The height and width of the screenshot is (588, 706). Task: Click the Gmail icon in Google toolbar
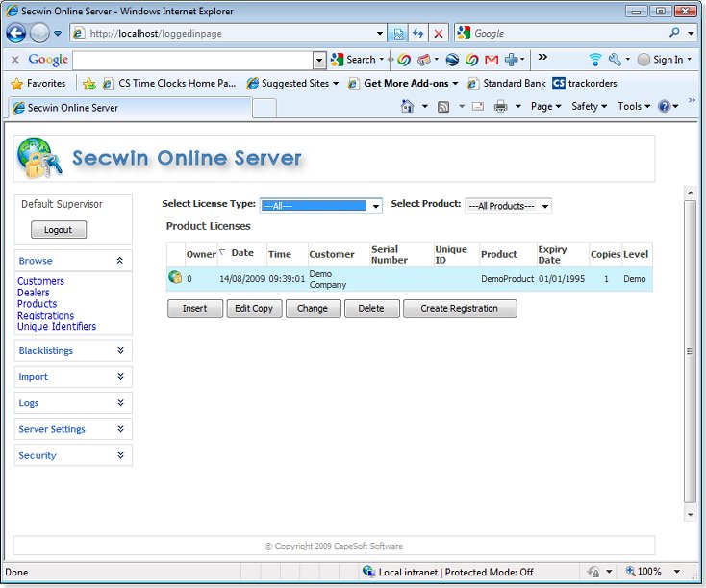tap(492, 60)
